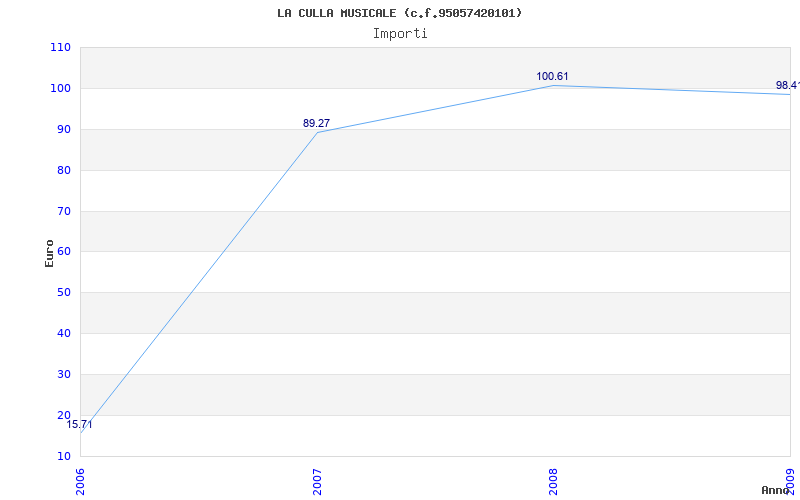800x500 pixels.
Task: Click the 10 y-axis tick label
Action: (63, 456)
